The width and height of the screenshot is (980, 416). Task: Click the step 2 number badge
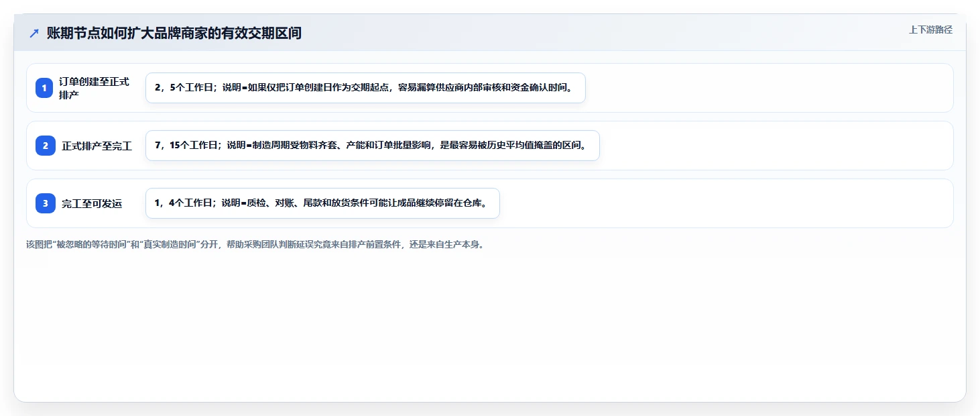coord(46,146)
